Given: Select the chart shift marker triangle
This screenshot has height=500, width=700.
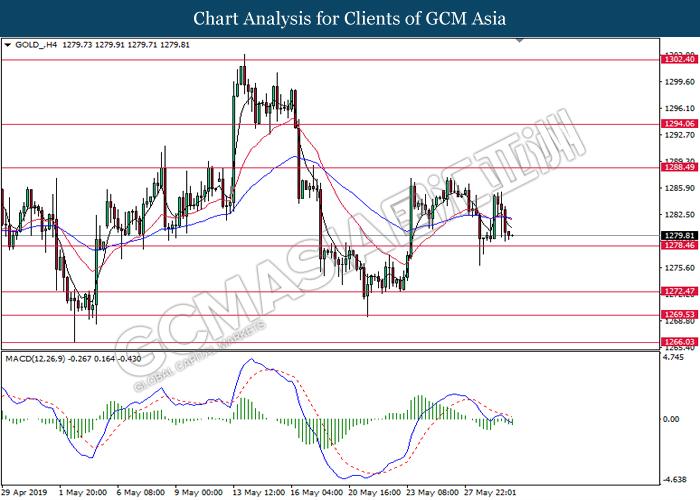Looking at the screenshot, I should pyautogui.click(x=519, y=41).
